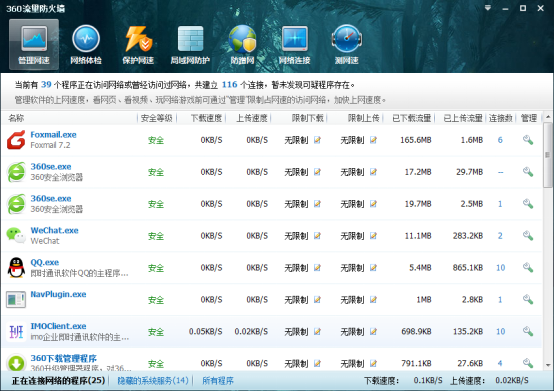
Task: Edit upload limit for Foxmail.exe
Action: (373, 140)
